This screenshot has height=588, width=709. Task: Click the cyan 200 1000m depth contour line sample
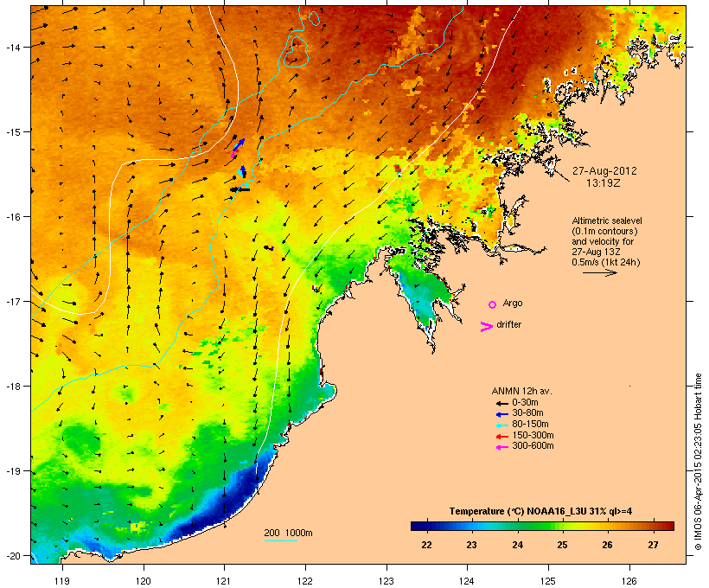coord(280,540)
